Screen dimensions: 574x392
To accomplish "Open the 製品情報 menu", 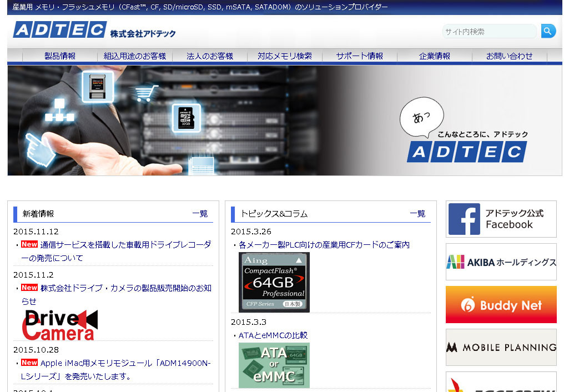I will click(x=59, y=56).
